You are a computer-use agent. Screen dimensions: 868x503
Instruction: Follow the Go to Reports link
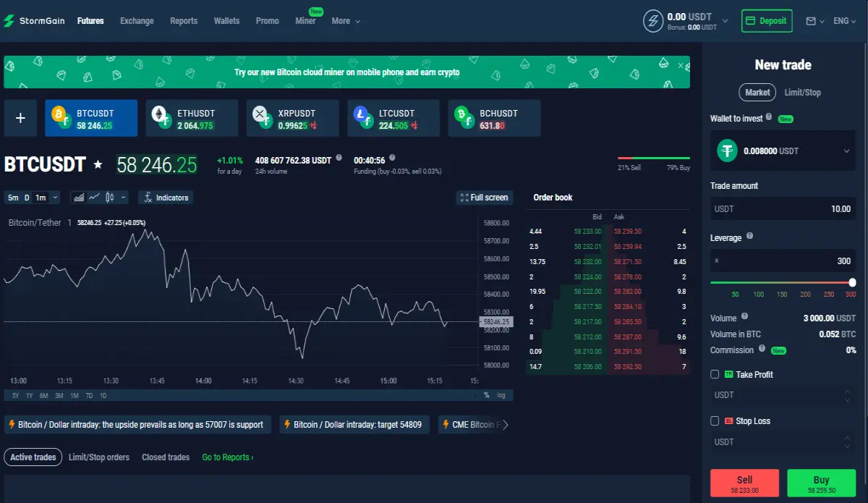click(228, 457)
